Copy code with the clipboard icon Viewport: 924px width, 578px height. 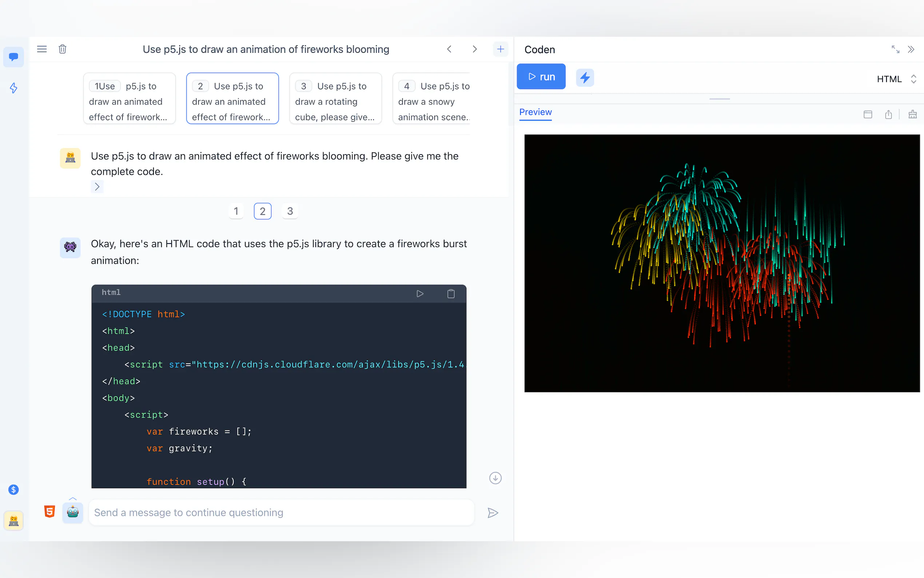[451, 294]
